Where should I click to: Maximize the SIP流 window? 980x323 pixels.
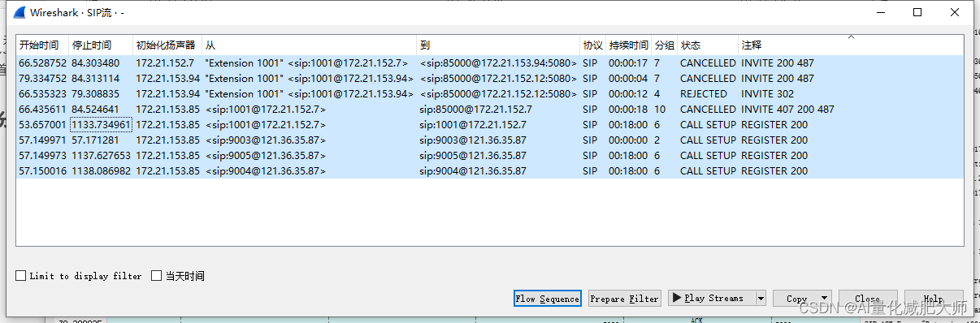[x=917, y=13]
